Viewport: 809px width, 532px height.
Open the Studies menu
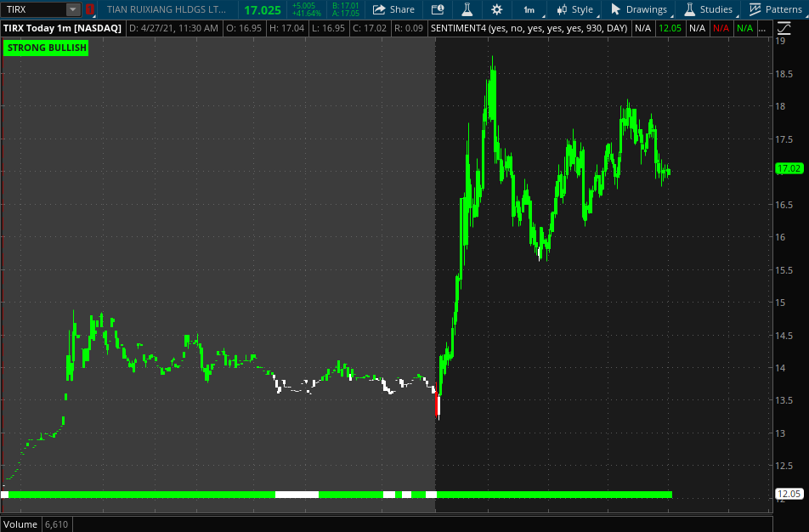click(709, 9)
